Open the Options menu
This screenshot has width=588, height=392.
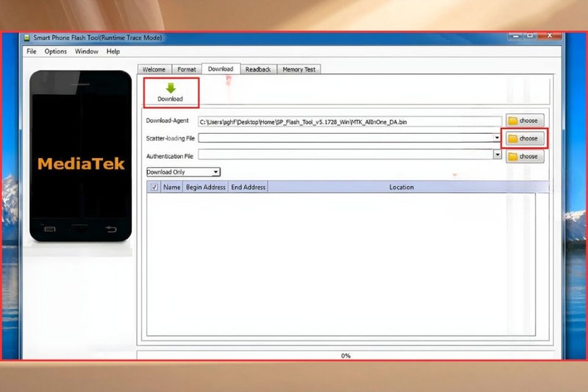click(x=56, y=51)
